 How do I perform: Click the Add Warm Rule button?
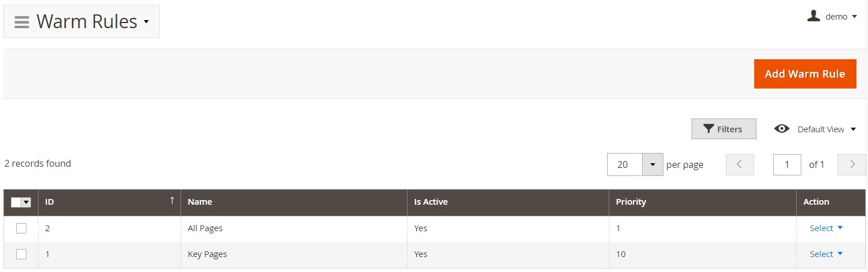[x=805, y=74]
